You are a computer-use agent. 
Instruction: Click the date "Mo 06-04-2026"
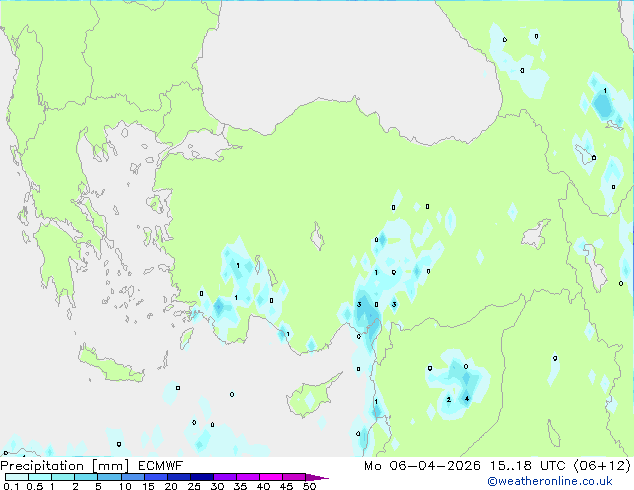click(x=422, y=466)
